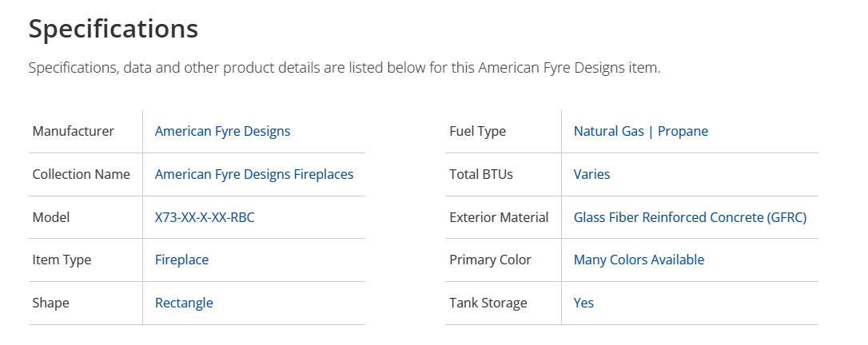The image size is (868, 345).
Task: Click the Yes tank storage value
Action: point(583,303)
